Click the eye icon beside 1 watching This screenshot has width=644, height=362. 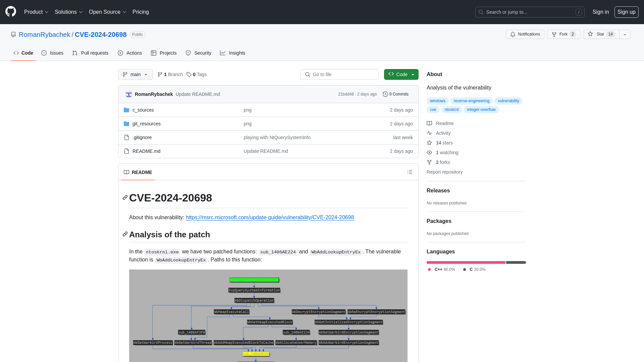pyautogui.click(x=429, y=153)
